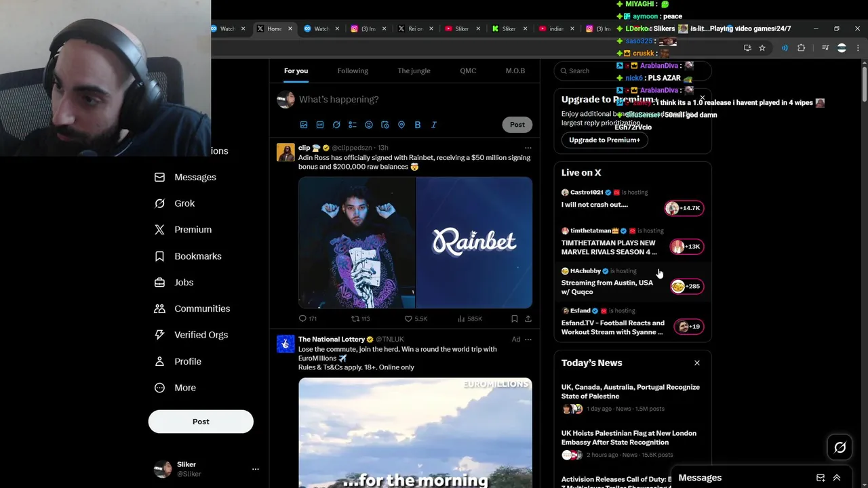Switch to the QMC tab

click(x=468, y=71)
